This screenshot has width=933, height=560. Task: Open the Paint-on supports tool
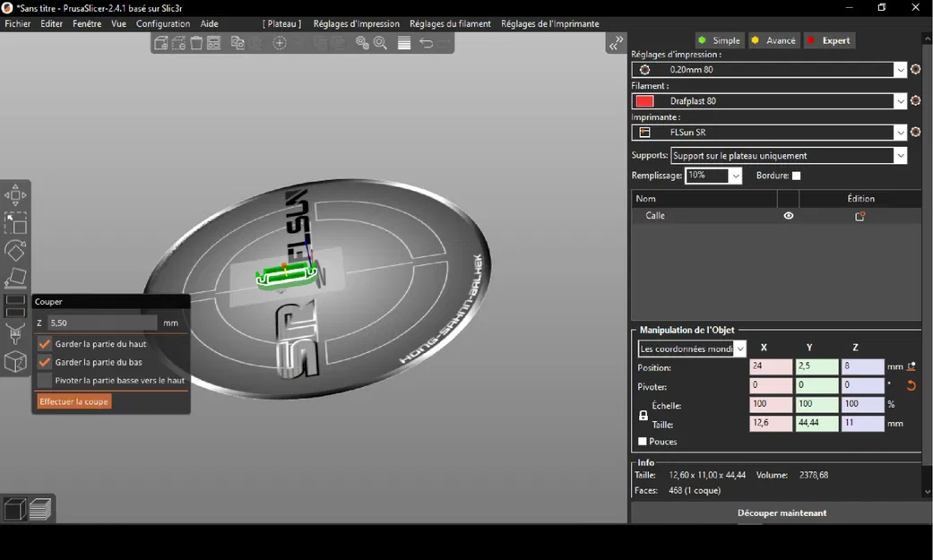[x=15, y=334]
